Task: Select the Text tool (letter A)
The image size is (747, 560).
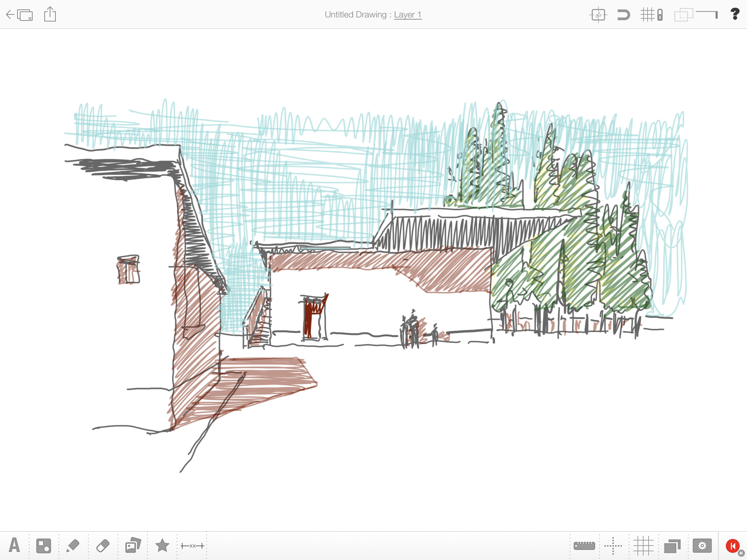Action: pos(14,545)
